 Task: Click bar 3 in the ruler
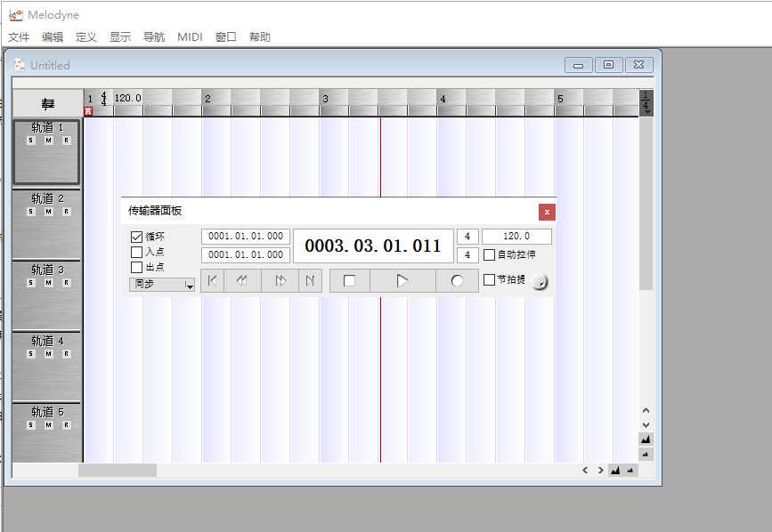coord(325,99)
